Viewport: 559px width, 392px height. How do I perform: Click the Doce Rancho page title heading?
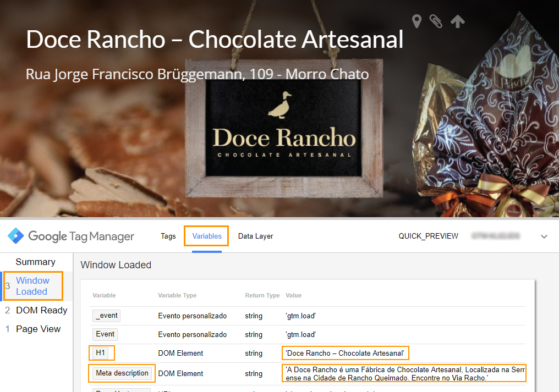coord(215,39)
